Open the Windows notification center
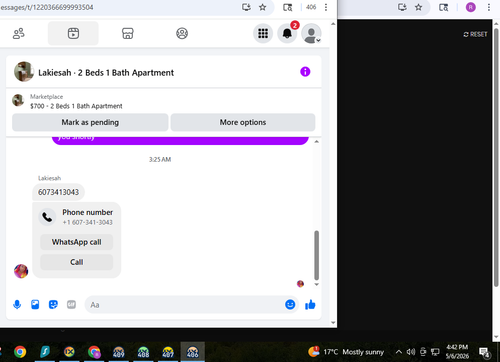Viewport: 500px width, 362px height. click(484, 352)
